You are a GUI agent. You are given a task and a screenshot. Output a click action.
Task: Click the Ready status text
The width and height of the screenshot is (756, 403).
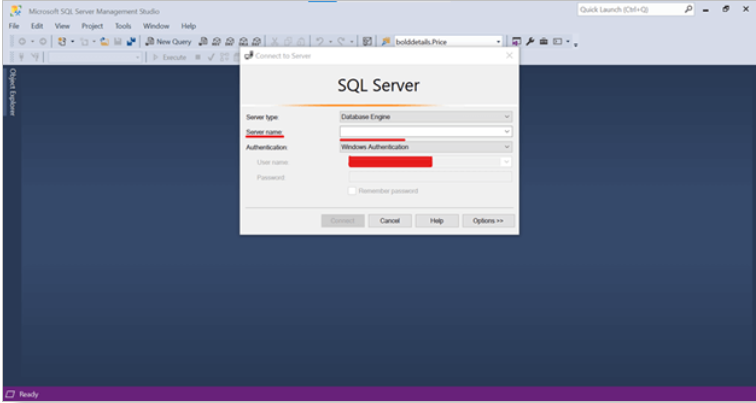coord(28,394)
